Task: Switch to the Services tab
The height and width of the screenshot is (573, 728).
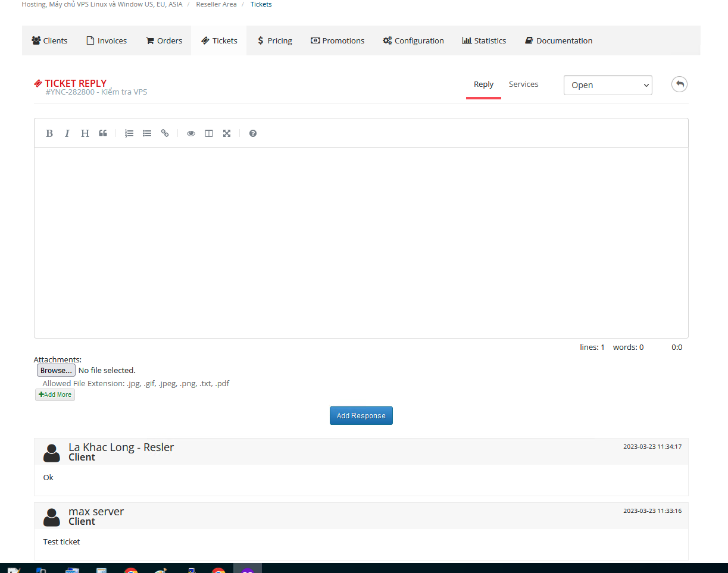Action: coord(523,84)
